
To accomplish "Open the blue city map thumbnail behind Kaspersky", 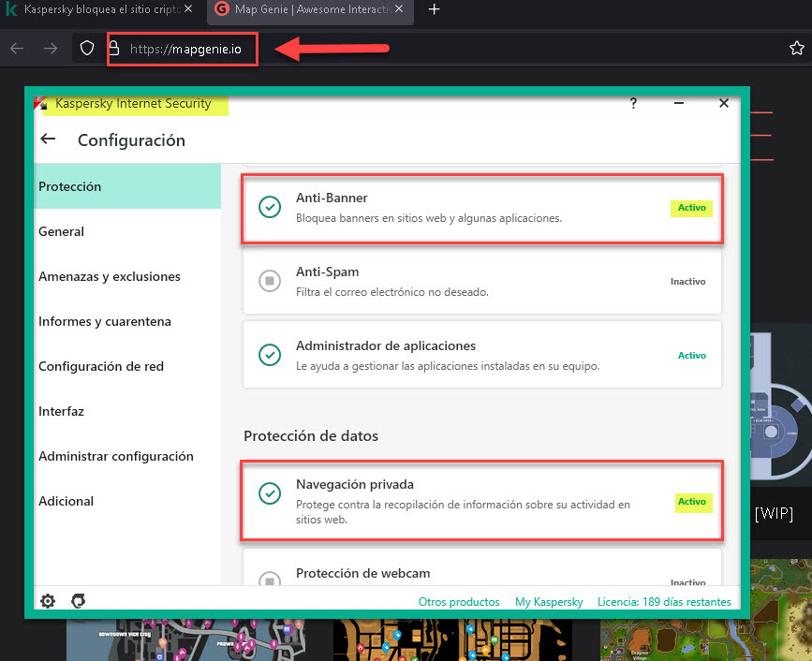I will (185, 639).
